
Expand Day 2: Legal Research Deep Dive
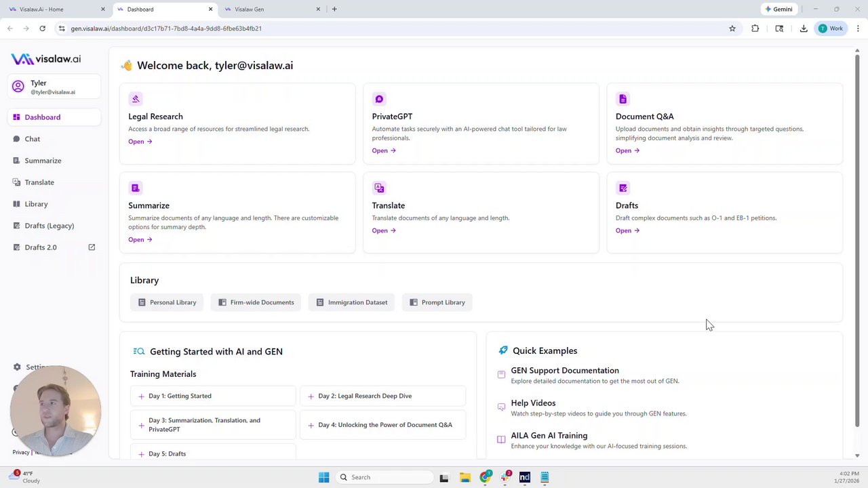click(383, 396)
